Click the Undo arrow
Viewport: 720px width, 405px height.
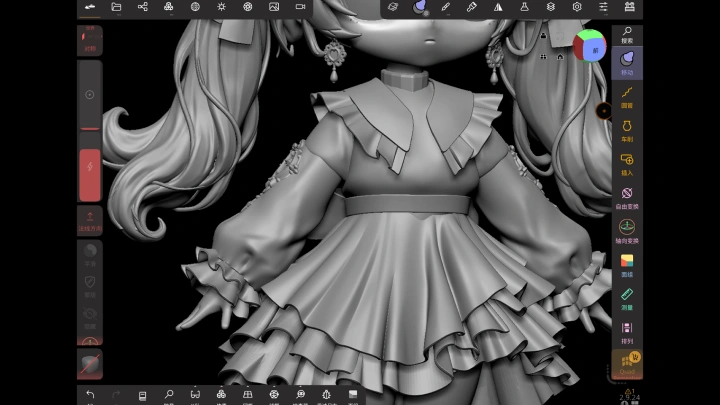coord(90,394)
